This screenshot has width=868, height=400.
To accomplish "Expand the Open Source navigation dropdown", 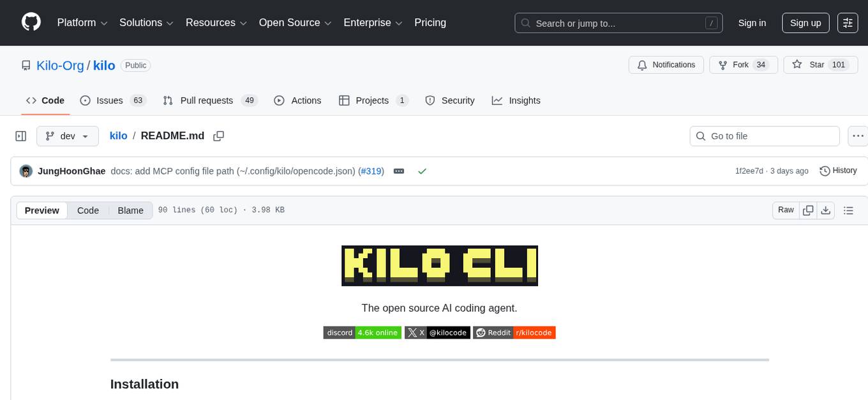I will pos(295,22).
